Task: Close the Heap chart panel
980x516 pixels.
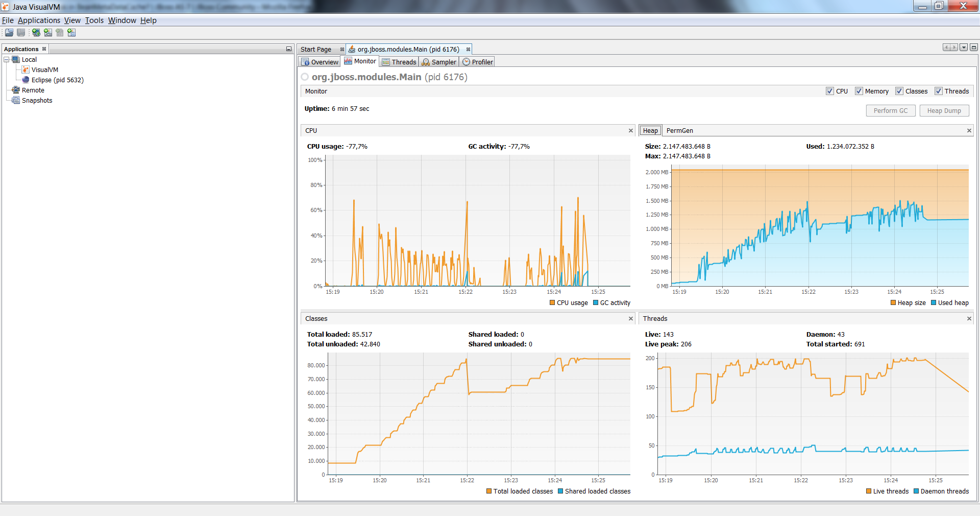Action: coord(969,131)
